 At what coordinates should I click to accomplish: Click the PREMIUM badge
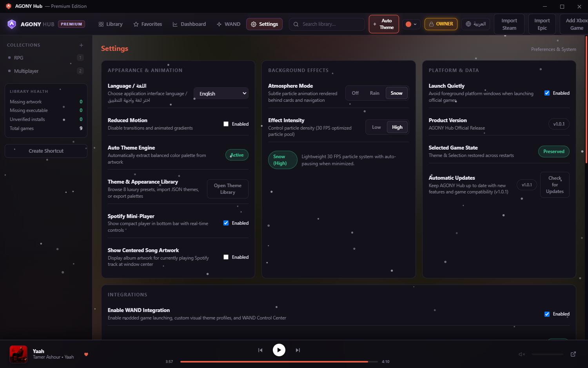pyautogui.click(x=72, y=24)
